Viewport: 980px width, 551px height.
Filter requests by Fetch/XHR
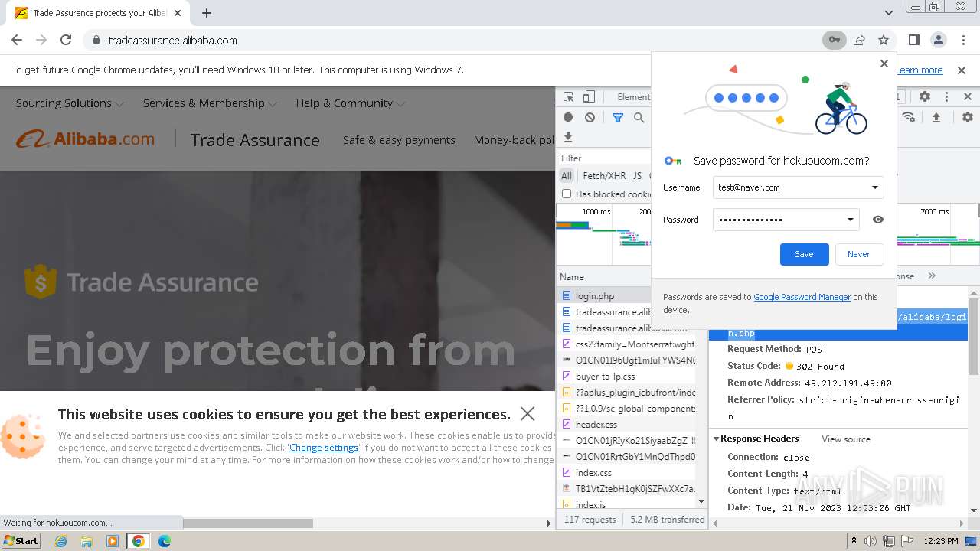click(604, 175)
